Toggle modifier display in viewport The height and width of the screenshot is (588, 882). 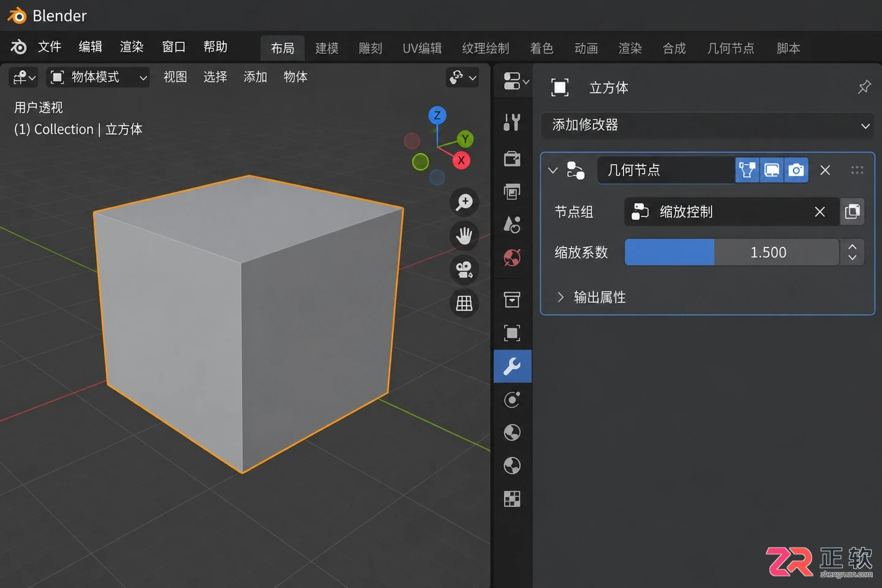click(x=772, y=170)
